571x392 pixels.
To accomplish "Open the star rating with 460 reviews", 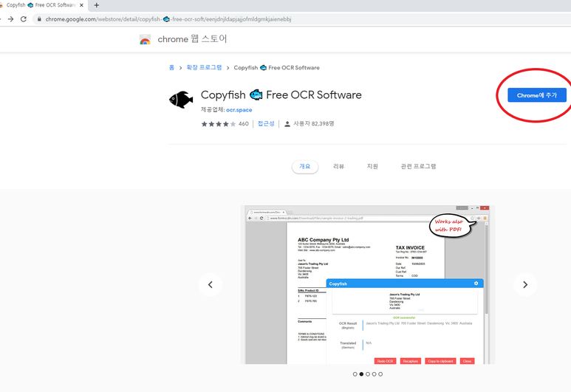I will 225,124.
